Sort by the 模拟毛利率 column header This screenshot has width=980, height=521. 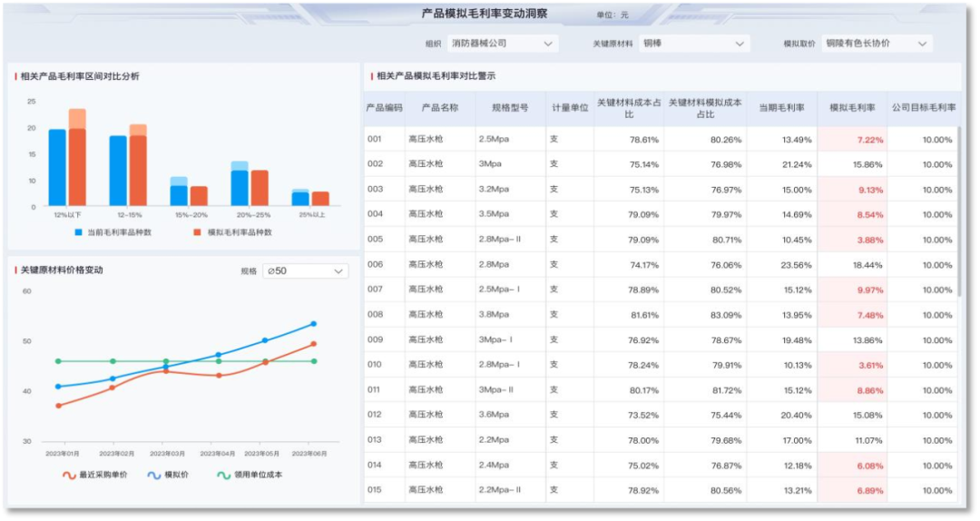(x=852, y=108)
